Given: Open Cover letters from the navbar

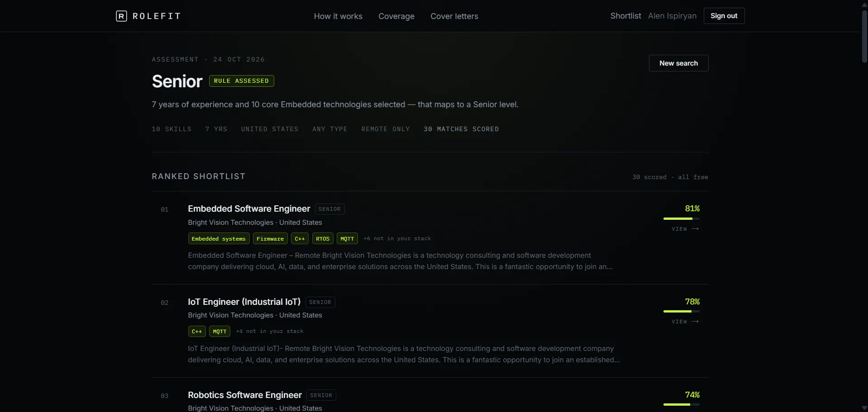Looking at the screenshot, I should coord(454,16).
